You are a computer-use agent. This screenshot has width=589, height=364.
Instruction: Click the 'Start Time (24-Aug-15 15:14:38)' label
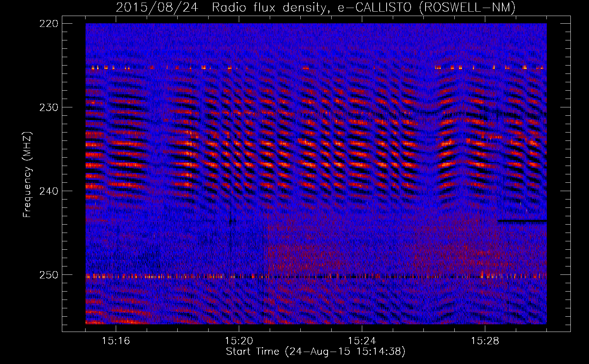tap(316, 352)
